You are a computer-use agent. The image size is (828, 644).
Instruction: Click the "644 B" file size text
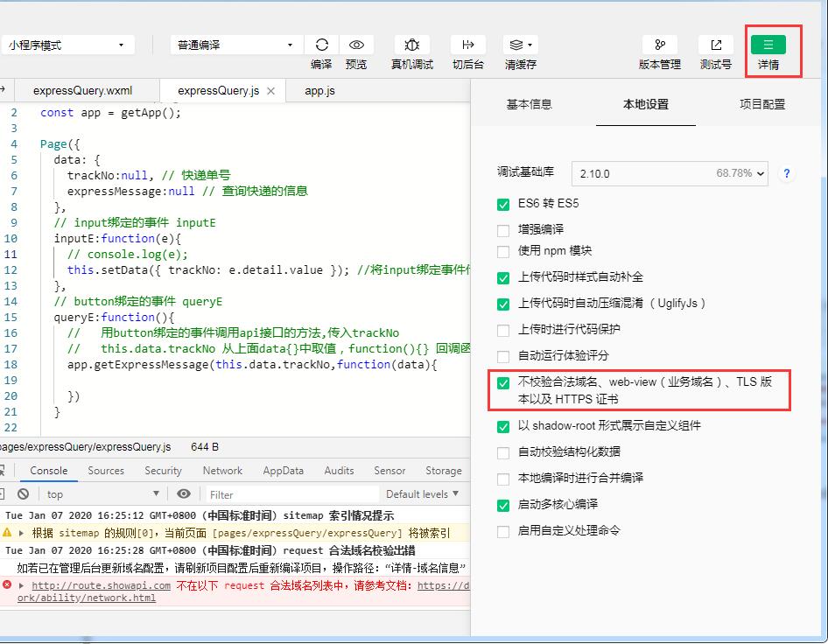pos(205,446)
